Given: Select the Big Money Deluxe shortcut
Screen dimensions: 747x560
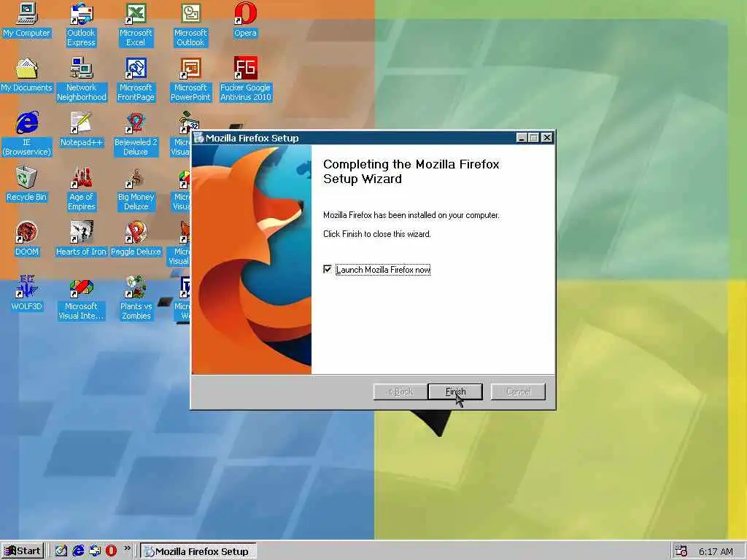Looking at the screenshot, I should click(136, 189).
